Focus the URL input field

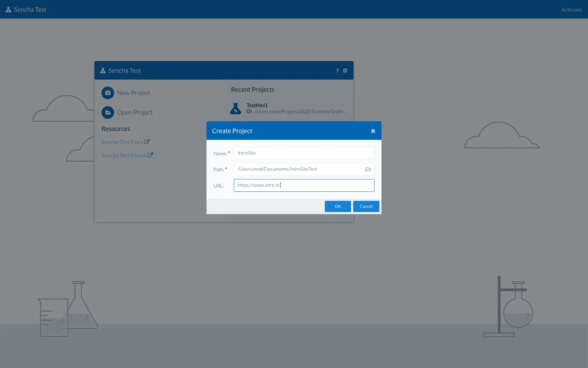pyautogui.click(x=304, y=185)
